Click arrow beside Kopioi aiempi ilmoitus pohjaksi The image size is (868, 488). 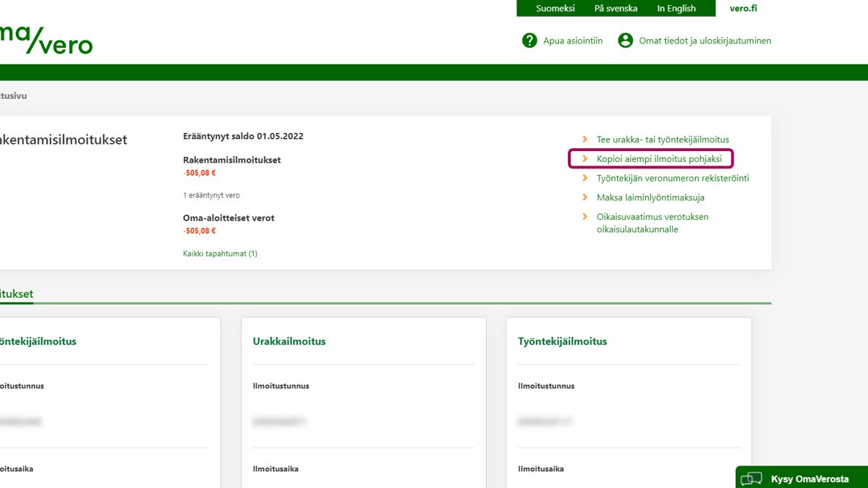pos(585,158)
